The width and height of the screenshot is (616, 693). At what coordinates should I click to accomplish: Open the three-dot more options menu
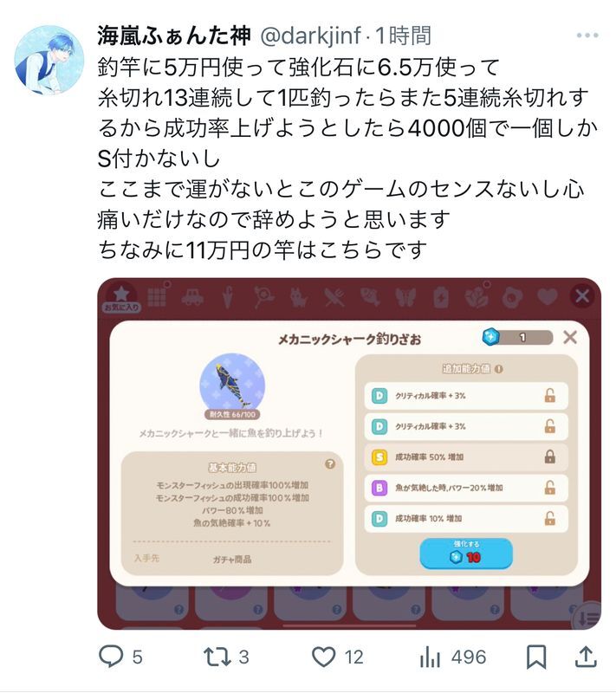(587, 36)
